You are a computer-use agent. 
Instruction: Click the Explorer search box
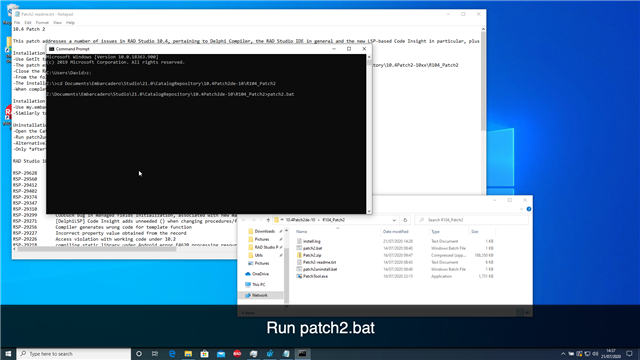tap(472, 220)
